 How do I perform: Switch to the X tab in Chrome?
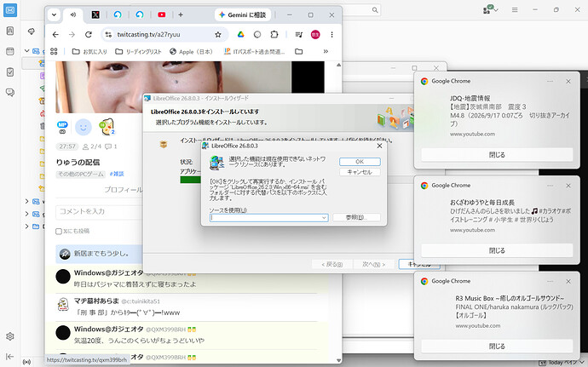click(95, 15)
